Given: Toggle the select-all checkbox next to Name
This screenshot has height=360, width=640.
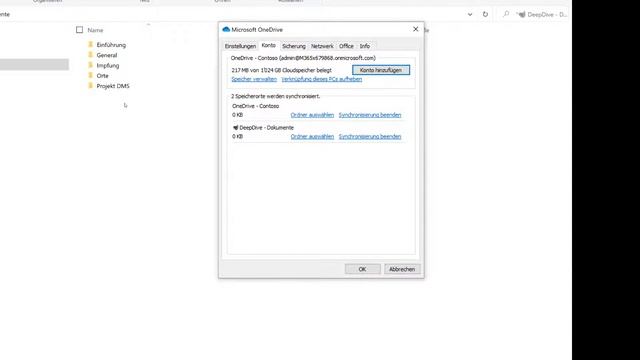Looking at the screenshot, I should tap(79, 30).
